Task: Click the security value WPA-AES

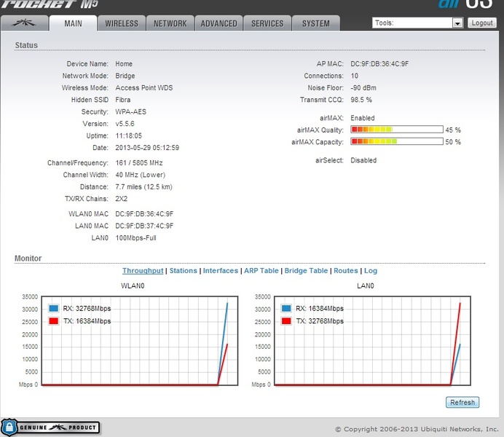Action: point(130,111)
